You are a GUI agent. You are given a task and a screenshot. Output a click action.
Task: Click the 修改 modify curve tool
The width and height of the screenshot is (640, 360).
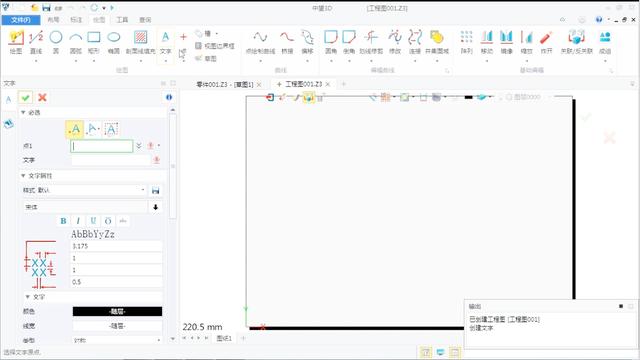point(395,42)
